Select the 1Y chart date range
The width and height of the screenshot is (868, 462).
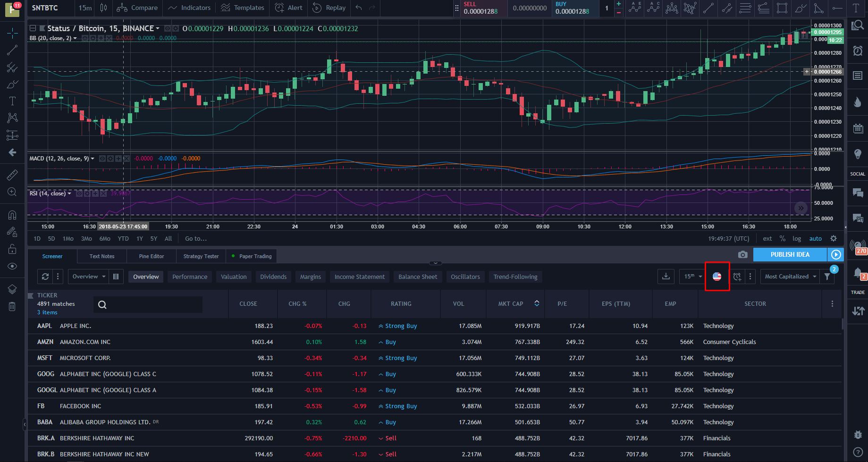click(x=140, y=239)
